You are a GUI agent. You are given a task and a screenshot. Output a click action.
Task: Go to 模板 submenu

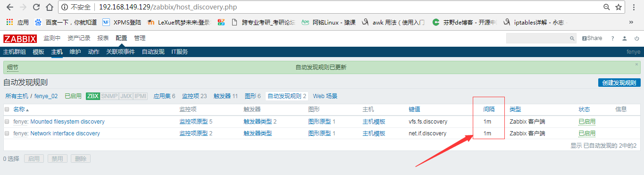pyautogui.click(x=38, y=52)
